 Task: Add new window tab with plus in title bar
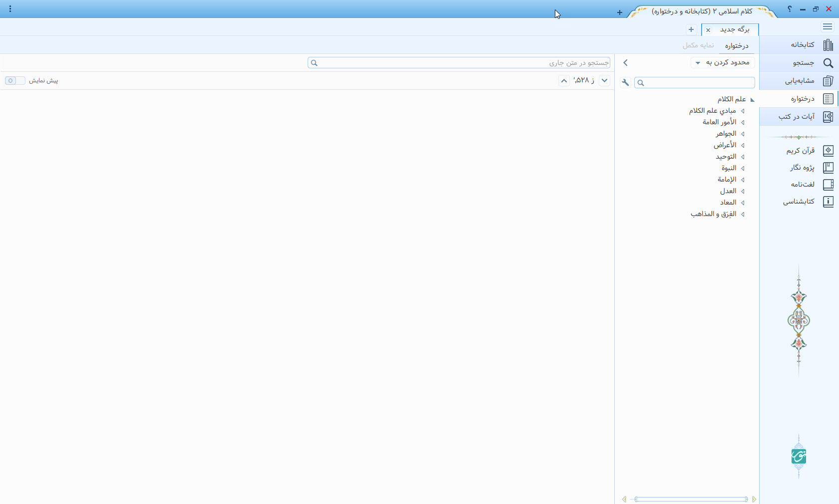click(x=620, y=12)
